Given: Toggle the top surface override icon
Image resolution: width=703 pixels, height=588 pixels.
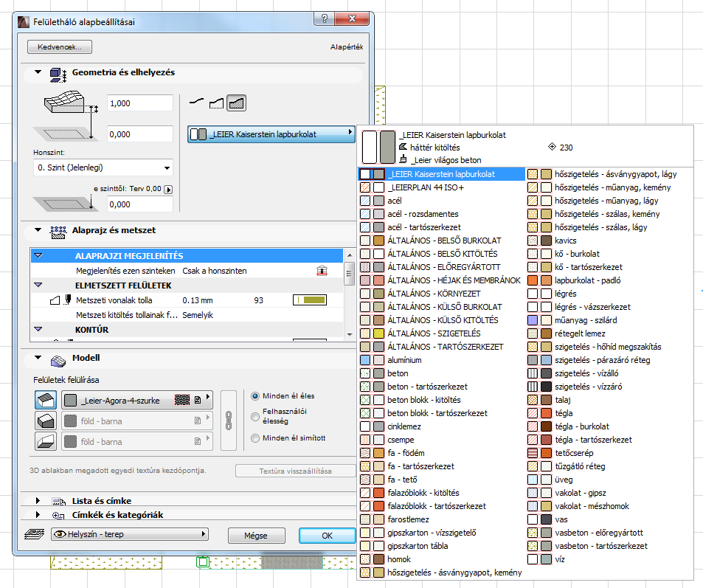Looking at the screenshot, I should click(x=46, y=400).
